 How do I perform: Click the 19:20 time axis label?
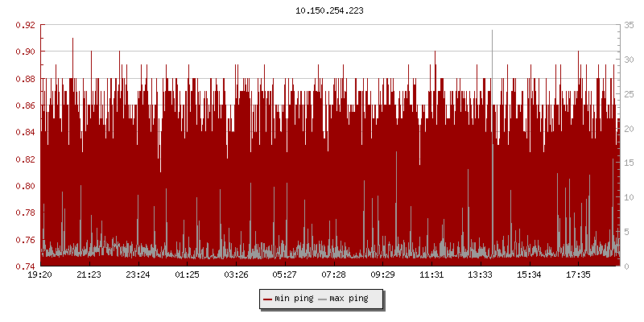point(40,275)
